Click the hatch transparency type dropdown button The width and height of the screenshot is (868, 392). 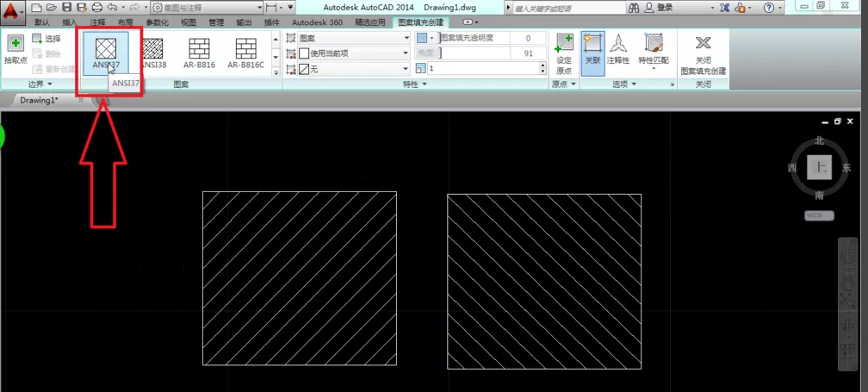click(425, 38)
